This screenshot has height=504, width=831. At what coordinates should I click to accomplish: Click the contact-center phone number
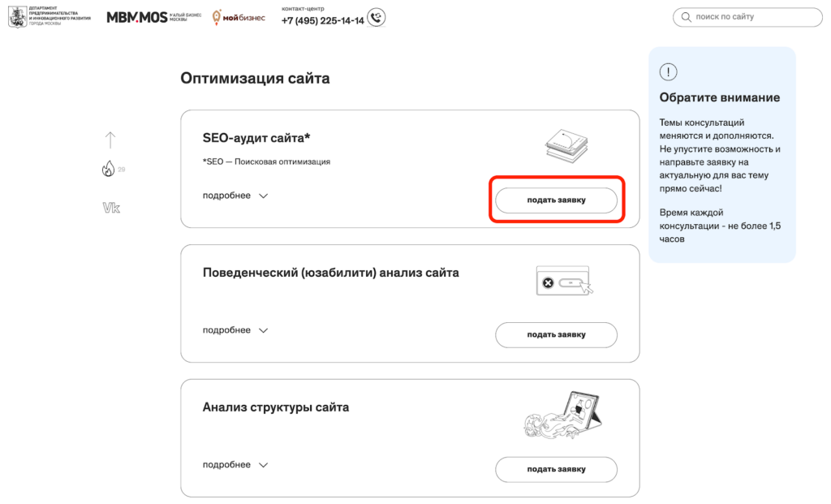coord(322,21)
